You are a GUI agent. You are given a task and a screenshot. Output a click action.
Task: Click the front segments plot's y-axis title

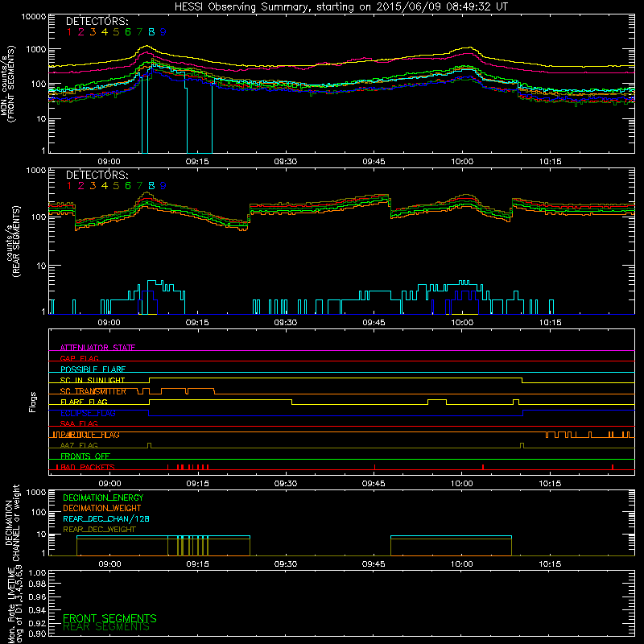click(7, 85)
